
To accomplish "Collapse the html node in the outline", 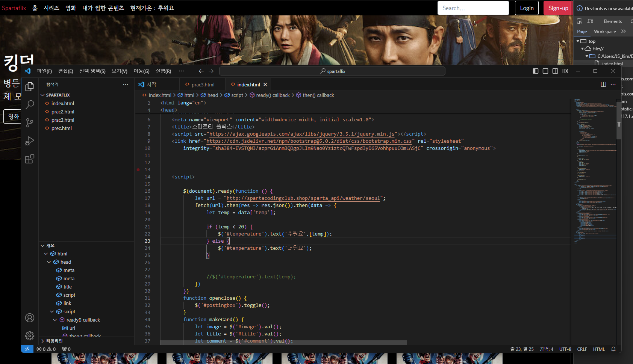I will tap(46, 254).
